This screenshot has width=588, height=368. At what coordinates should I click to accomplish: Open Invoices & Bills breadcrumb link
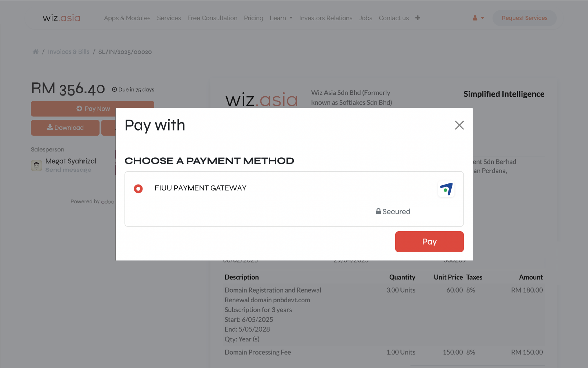click(x=69, y=52)
